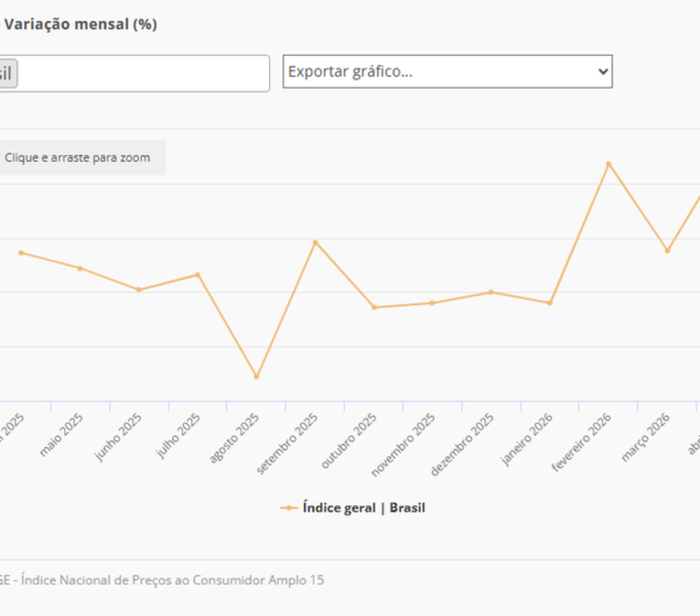Screen dimensions: 700x616
Task: Click 'fevereiro 2026' axis label
Action: [x=581, y=442]
